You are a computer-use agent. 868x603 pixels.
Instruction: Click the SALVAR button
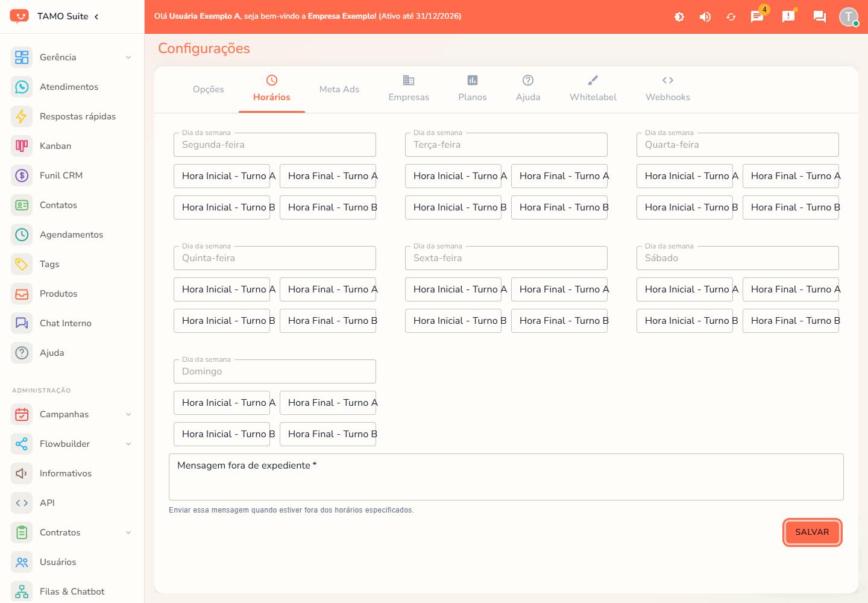(x=812, y=532)
